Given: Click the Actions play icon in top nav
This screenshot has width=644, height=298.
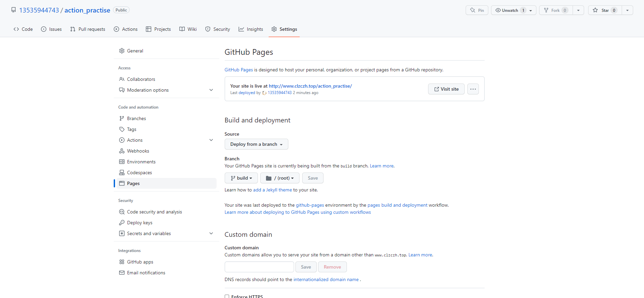Looking at the screenshot, I should [x=116, y=29].
